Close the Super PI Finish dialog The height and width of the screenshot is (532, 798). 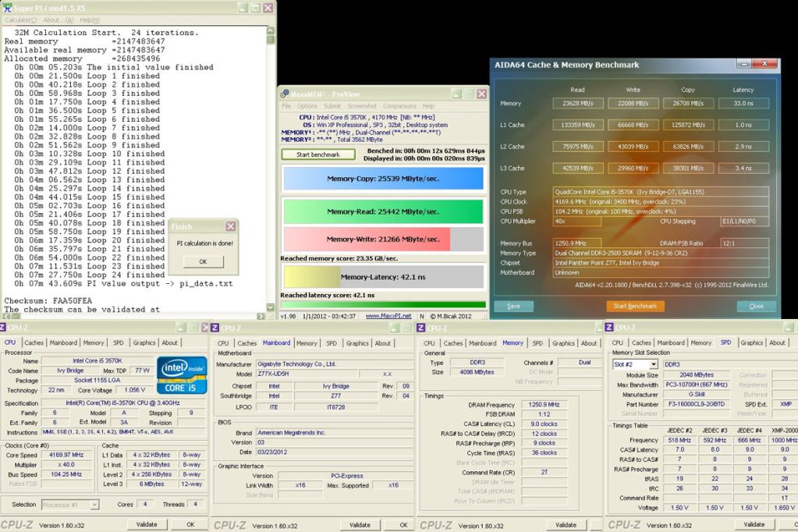(x=231, y=226)
